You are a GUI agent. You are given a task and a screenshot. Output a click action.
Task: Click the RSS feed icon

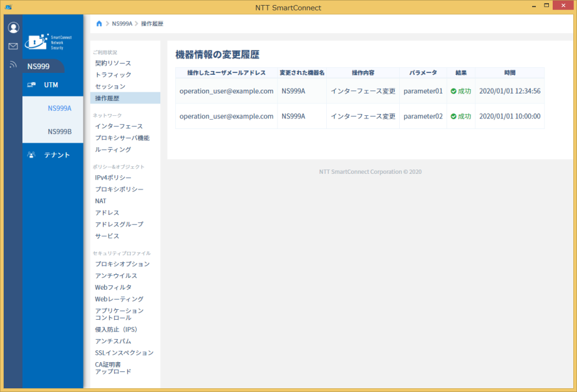click(x=13, y=64)
